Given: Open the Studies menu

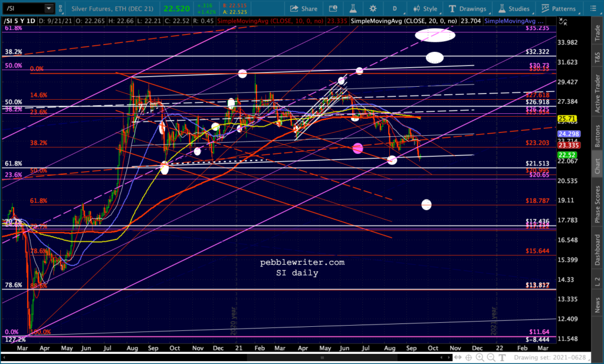Looking at the screenshot, I should tap(514, 8).
